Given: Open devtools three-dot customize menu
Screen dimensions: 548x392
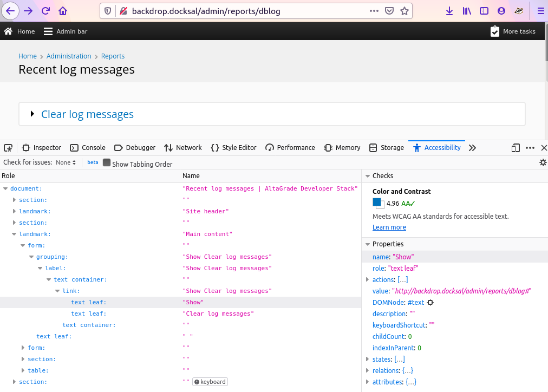Looking at the screenshot, I should (x=530, y=148).
